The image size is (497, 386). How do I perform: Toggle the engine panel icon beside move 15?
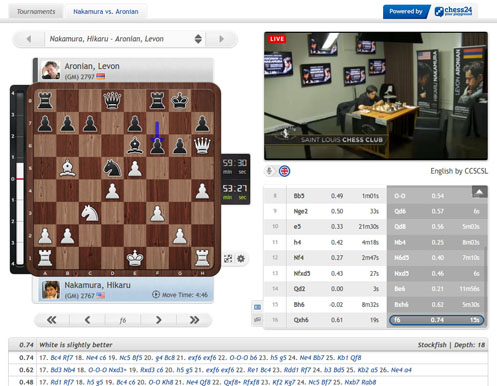(257, 307)
